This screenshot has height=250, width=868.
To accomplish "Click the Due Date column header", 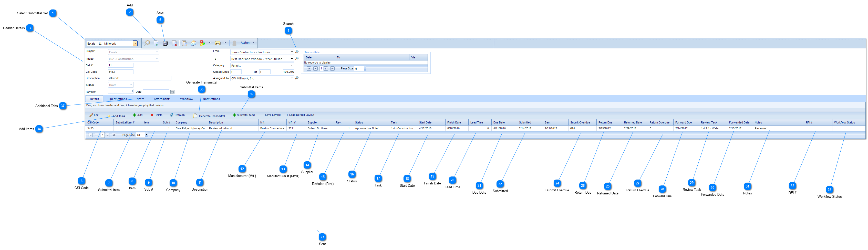I will [x=504, y=123].
